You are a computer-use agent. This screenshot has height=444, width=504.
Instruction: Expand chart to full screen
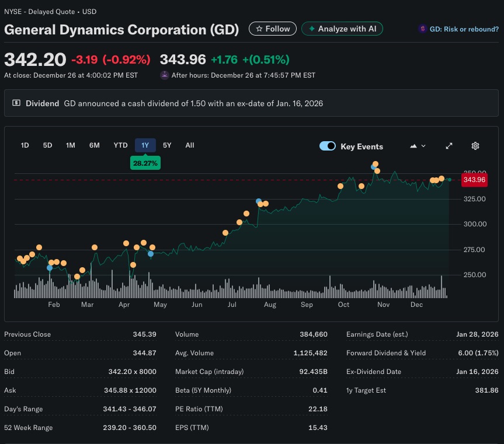(449, 146)
